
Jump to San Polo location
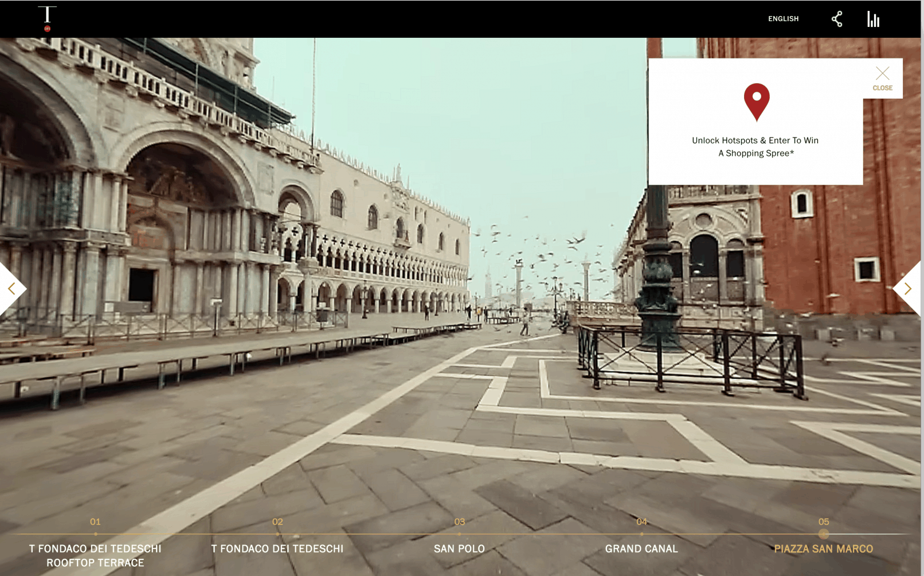(459, 548)
